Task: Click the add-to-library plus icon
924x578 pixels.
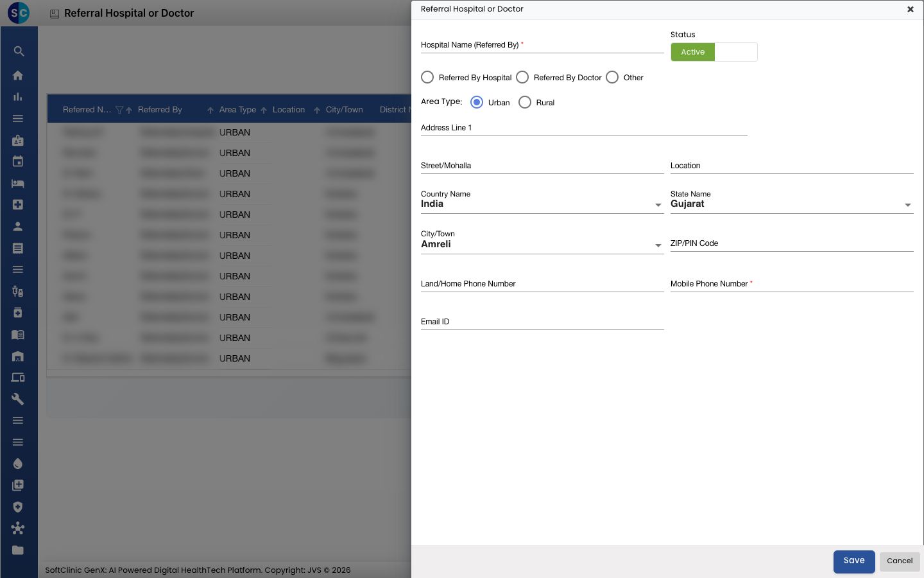Action: click(18, 485)
